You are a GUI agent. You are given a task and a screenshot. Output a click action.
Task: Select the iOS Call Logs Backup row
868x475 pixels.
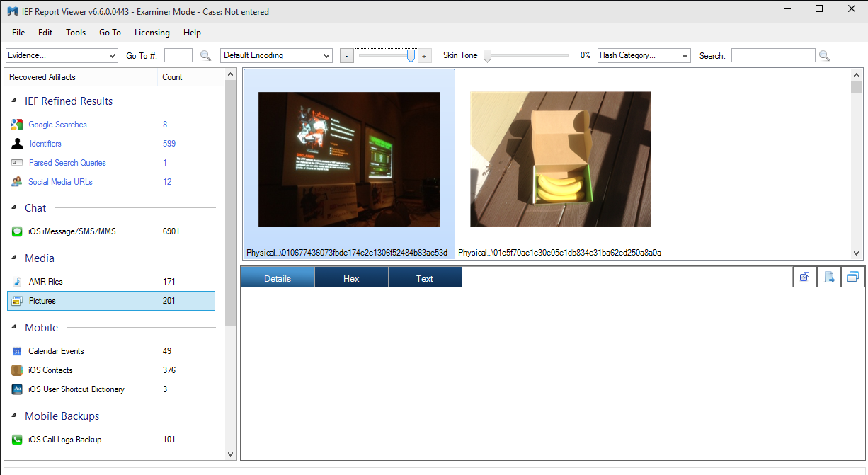click(111, 440)
